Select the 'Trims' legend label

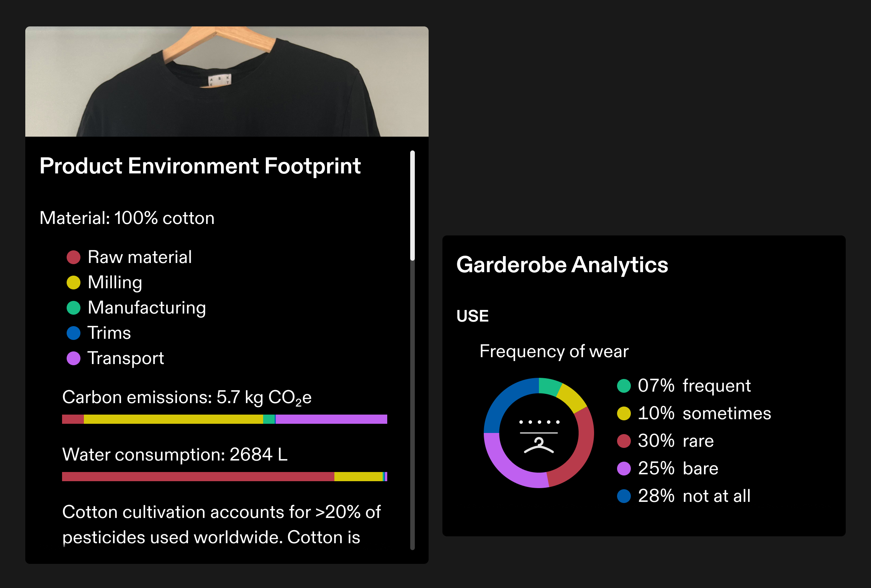point(109,333)
